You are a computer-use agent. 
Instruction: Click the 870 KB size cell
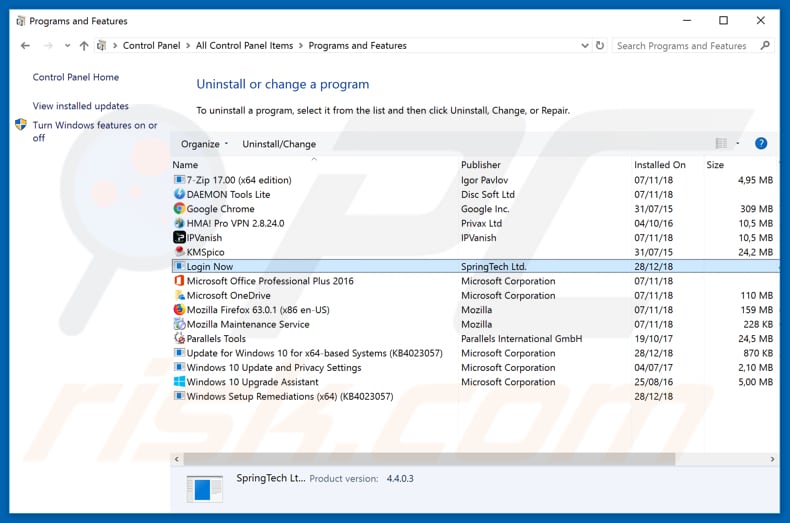pos(758,353)
